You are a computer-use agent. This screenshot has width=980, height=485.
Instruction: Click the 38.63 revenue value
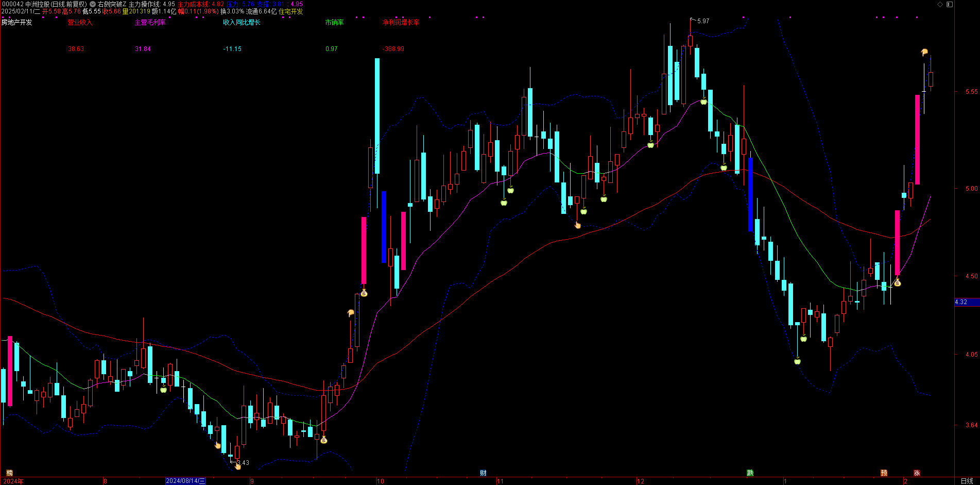point(76,49)
